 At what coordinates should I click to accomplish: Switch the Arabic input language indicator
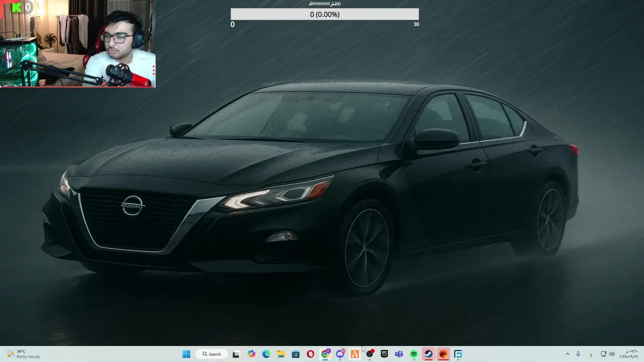point(591,354)
